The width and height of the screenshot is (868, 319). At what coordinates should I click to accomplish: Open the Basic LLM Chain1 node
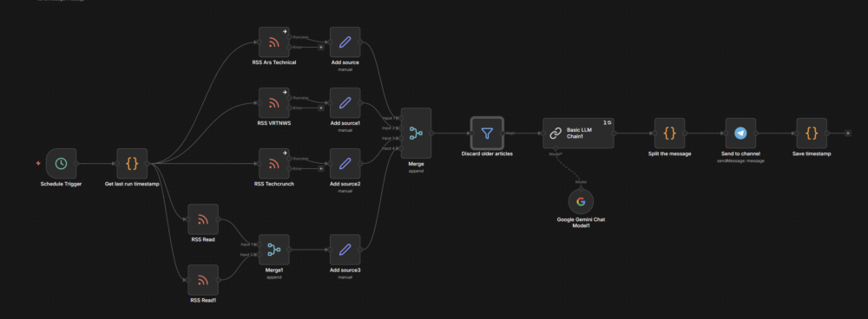[x=578, y=133]
